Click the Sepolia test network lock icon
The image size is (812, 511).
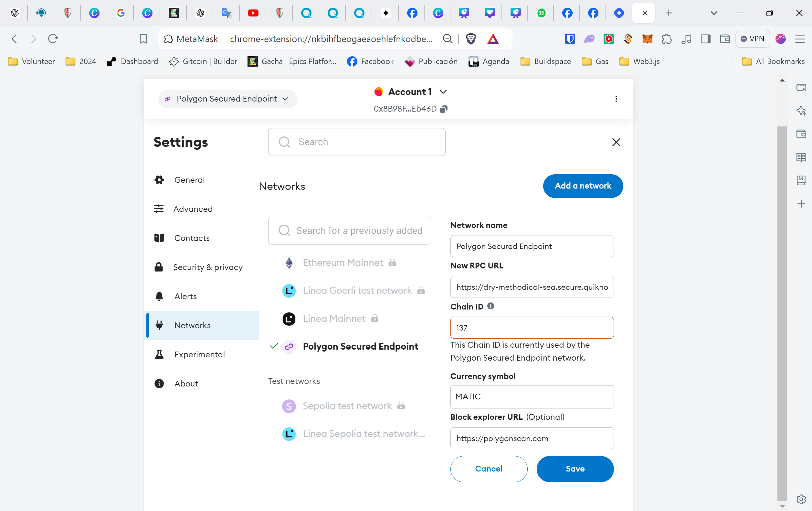coord(401,406)
